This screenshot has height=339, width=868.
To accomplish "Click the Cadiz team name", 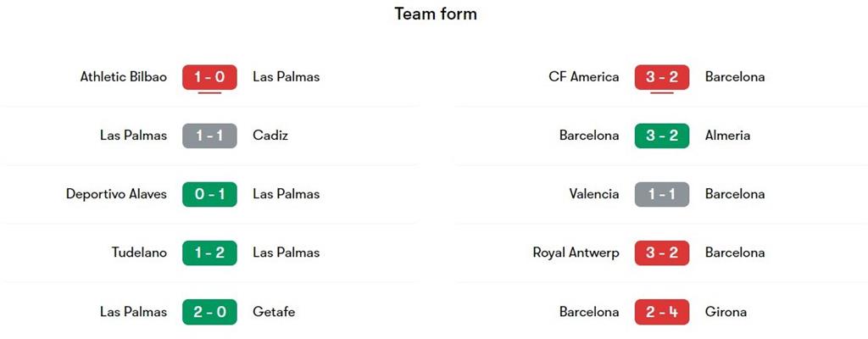I will (270, 136).
